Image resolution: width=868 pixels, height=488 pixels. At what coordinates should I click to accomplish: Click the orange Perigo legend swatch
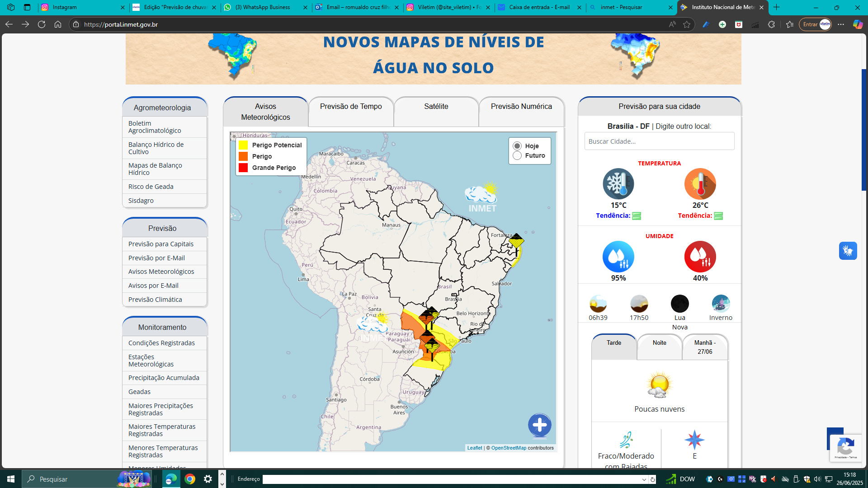coord(243,156)
